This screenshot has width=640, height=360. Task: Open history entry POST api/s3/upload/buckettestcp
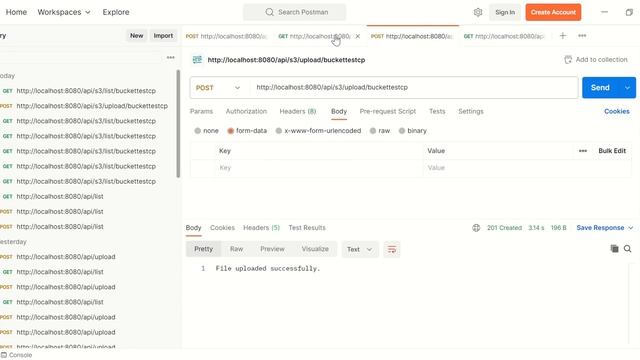84,106
